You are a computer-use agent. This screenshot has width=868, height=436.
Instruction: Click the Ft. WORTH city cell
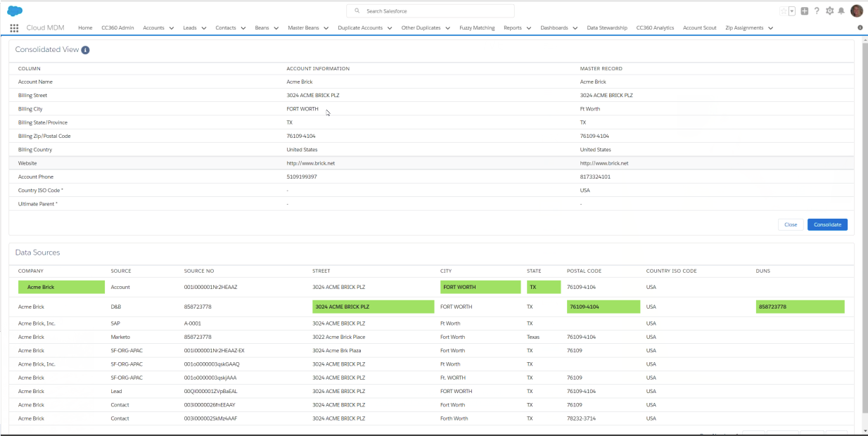[x=453, y=378]
